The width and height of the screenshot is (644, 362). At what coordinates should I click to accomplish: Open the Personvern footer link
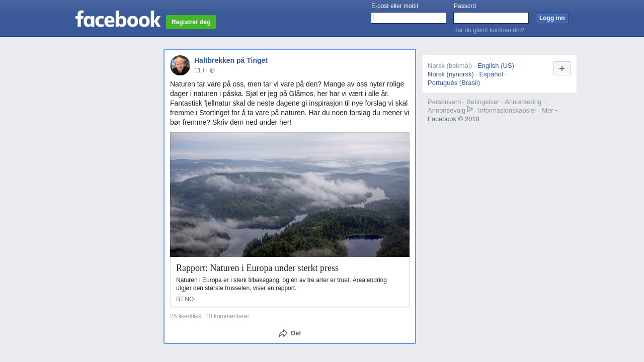click(x=444, y=102)
